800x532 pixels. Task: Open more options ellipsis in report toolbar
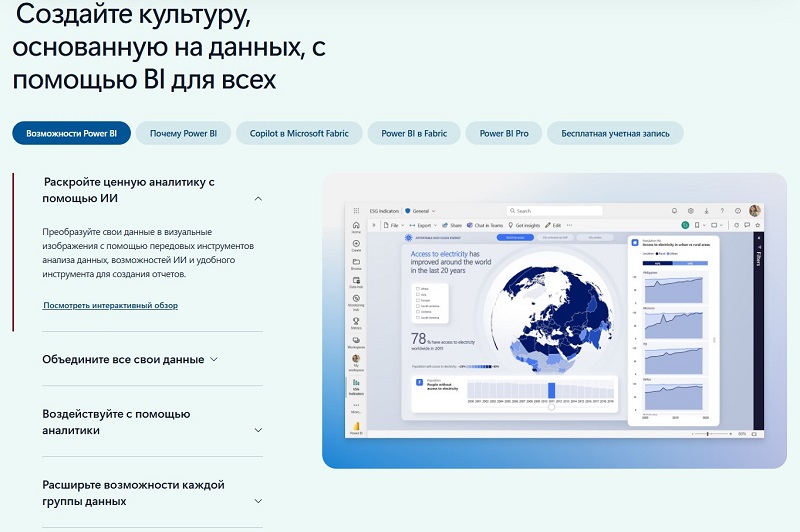pos(569,225)
